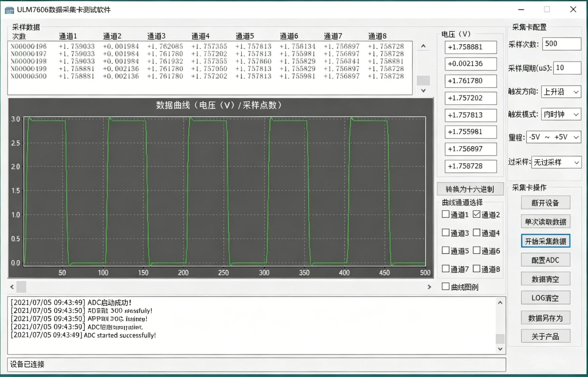Viewport: 588px width, 377px height.
Task: Minimize the ULM7606 window
Action: coord(521,10)
